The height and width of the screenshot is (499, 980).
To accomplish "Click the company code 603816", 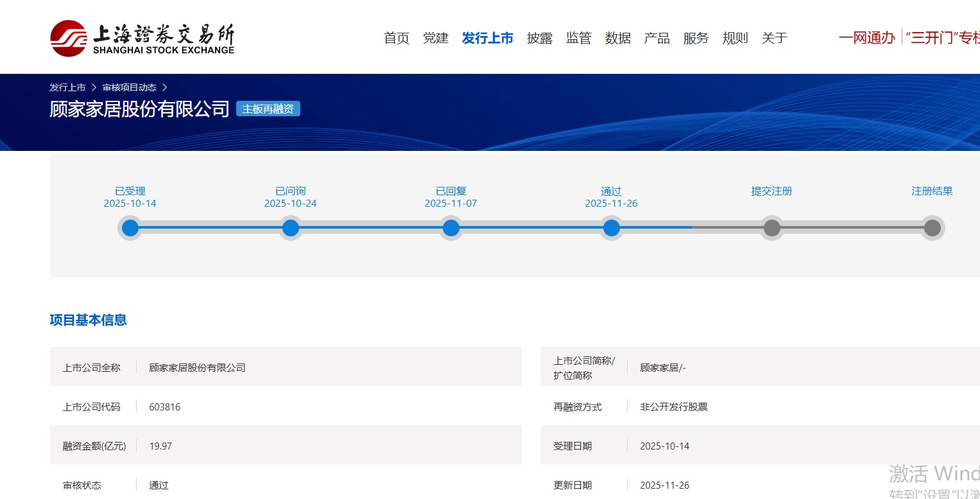I will [x=165, y=407].
